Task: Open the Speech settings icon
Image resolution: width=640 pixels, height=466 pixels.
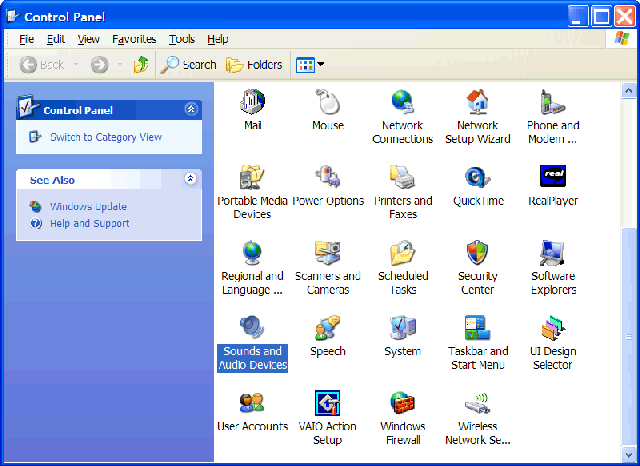Action: (328, 336)
